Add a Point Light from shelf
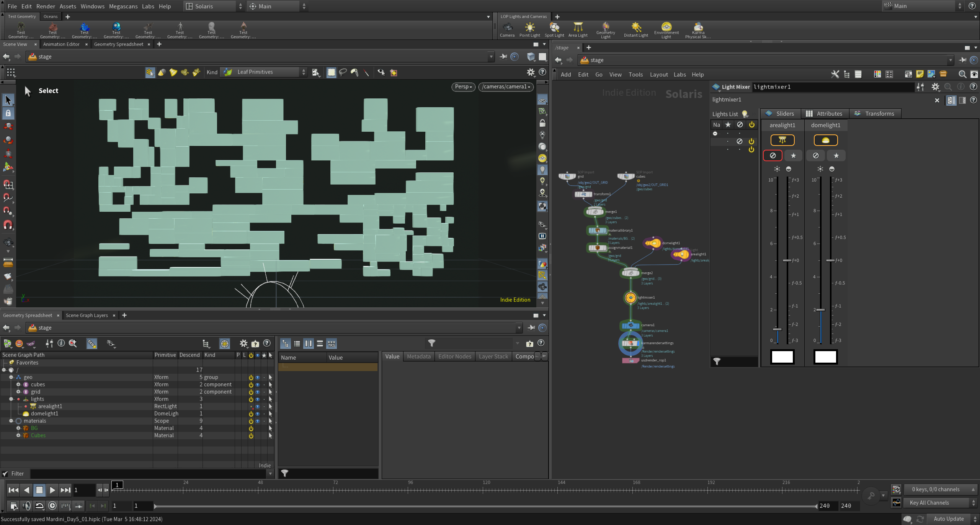This screenshot has width=980, height=525. [530, 29]
